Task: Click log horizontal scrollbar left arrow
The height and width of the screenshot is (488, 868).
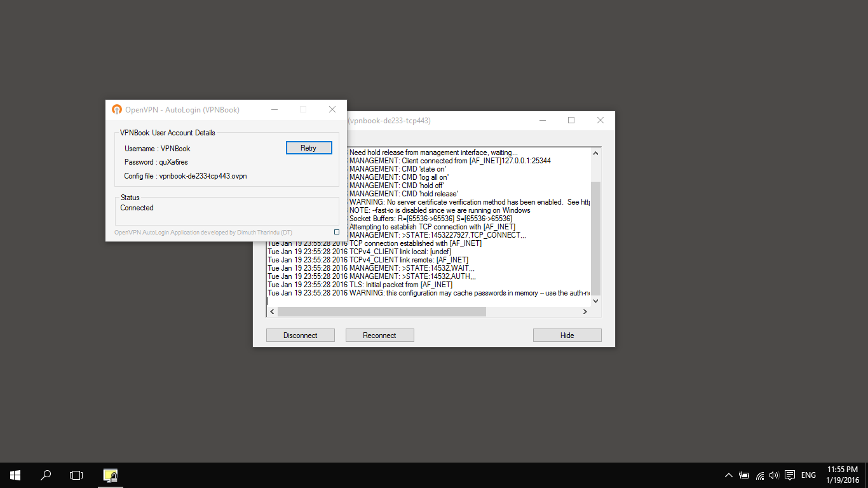Action: [272, 312]
